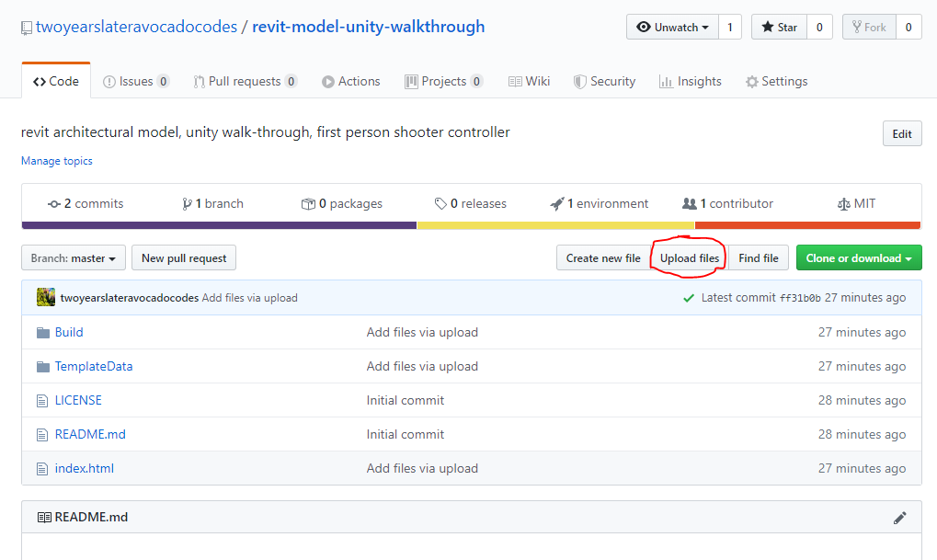
Task: View the 0 packages link
Action: coord(342,204)
